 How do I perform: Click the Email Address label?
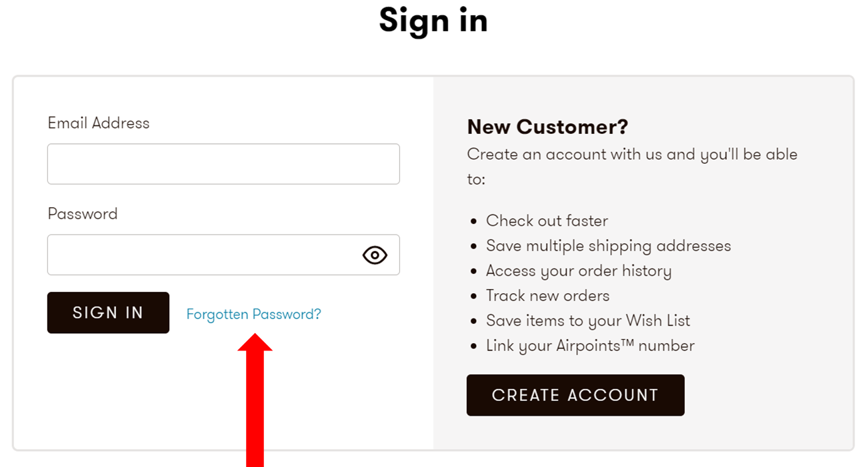click(x=98, y=123)
